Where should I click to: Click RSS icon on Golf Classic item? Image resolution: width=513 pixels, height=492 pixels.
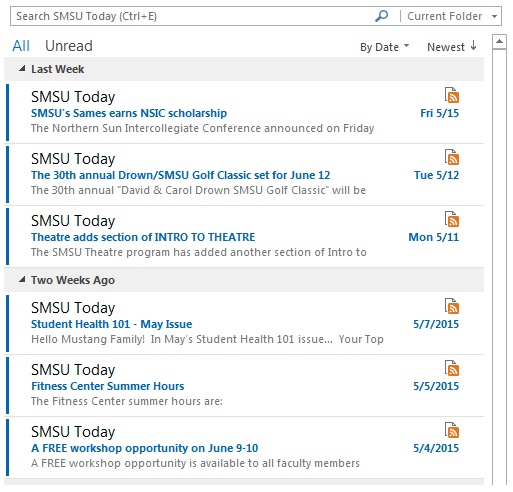452,157
